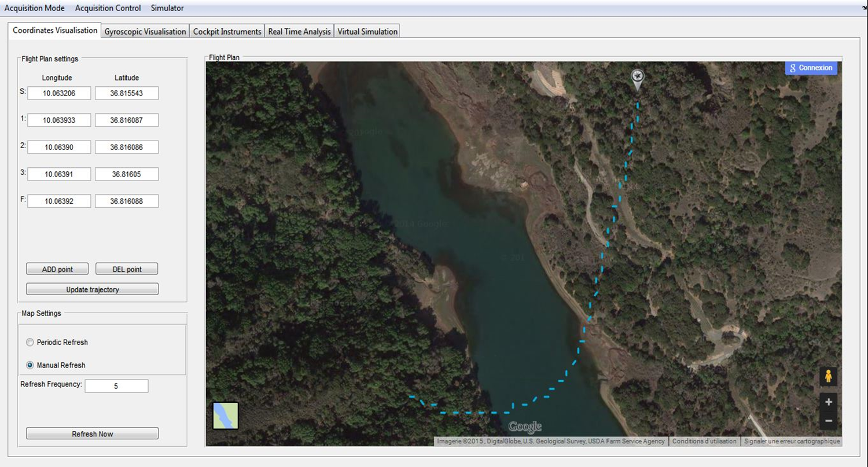Viewport: 868px width, 467px height.
Task: Edit final point longitude 10.06392
Action: tap(59, 201)
